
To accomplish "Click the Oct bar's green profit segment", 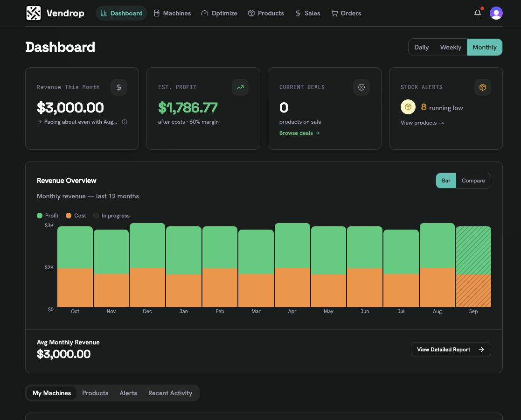I will (x=75, y=247).
